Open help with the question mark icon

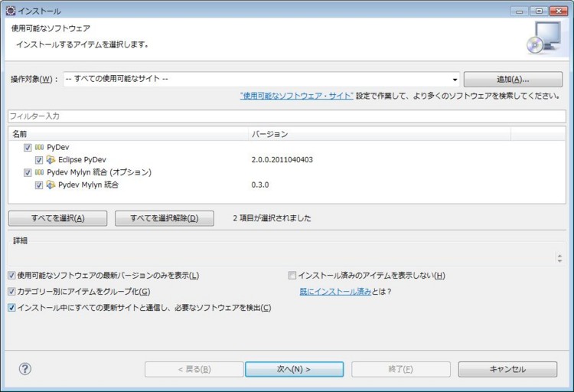pos(25,368)
